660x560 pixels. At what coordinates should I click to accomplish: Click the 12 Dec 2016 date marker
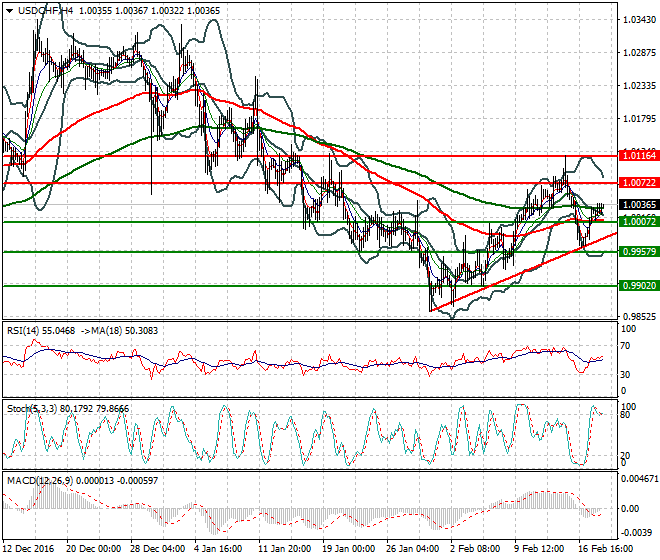click(x=28, y=549)
